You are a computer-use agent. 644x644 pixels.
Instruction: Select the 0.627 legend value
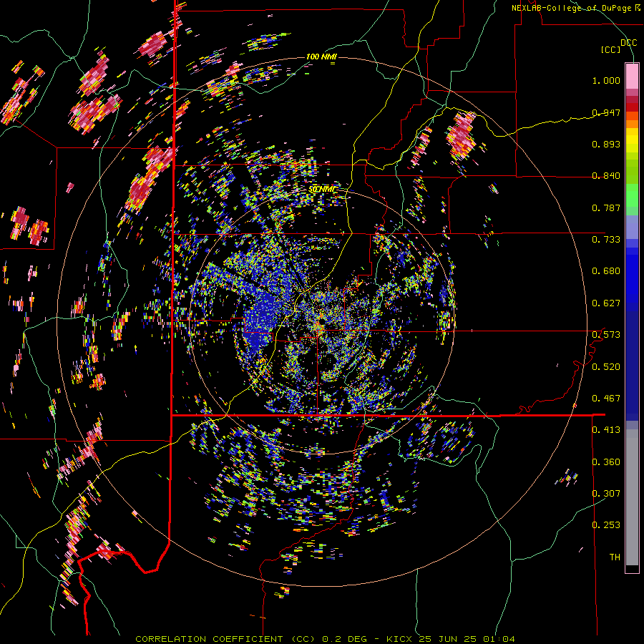tap(606, 303)
